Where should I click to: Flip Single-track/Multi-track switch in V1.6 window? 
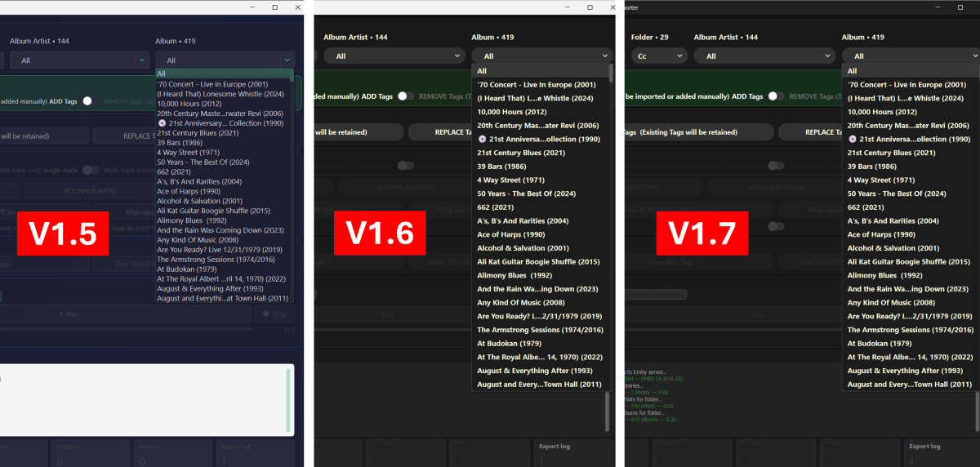pos(407,166)
